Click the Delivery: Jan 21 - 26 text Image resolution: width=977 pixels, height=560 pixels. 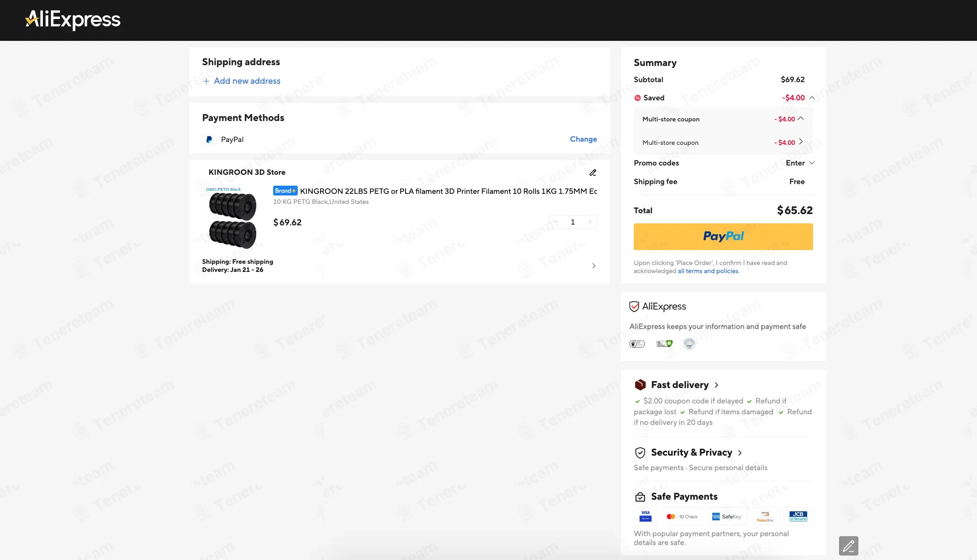click(x=233, y=270)
